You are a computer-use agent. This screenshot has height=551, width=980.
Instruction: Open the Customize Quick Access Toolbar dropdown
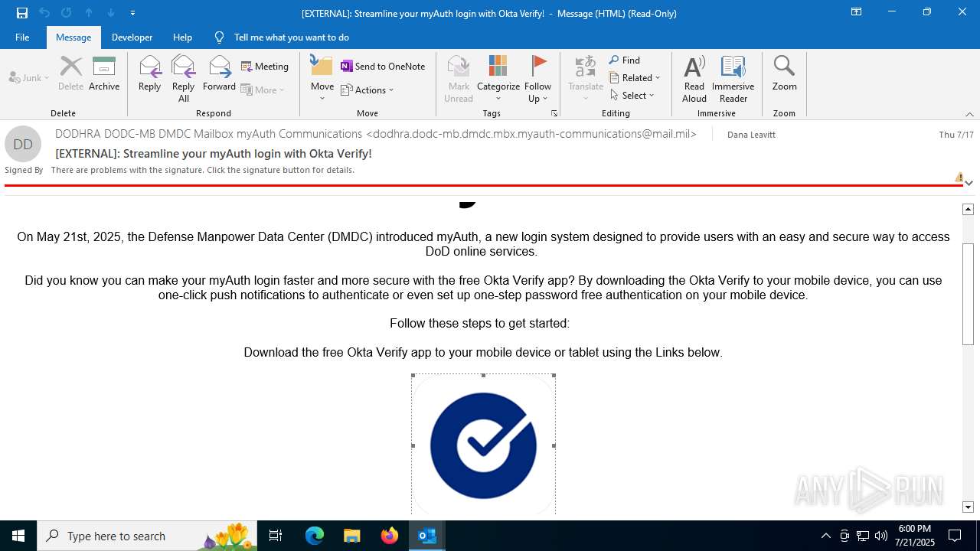(132, 13)
